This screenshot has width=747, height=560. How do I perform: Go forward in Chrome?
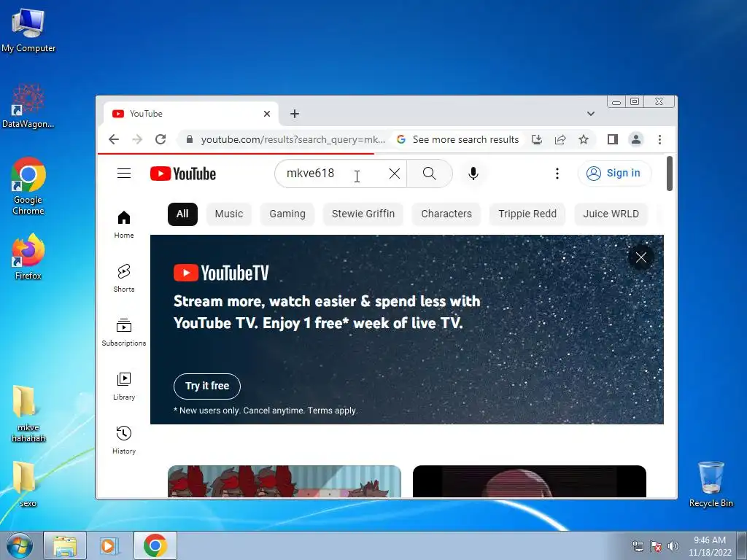coord(137,139)
